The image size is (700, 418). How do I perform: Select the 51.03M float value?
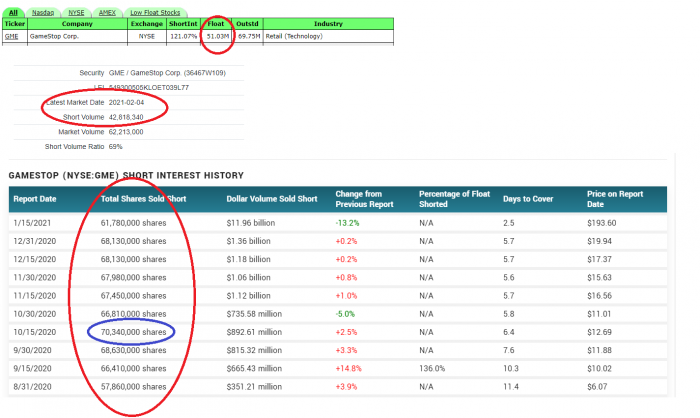click(218, 36)
